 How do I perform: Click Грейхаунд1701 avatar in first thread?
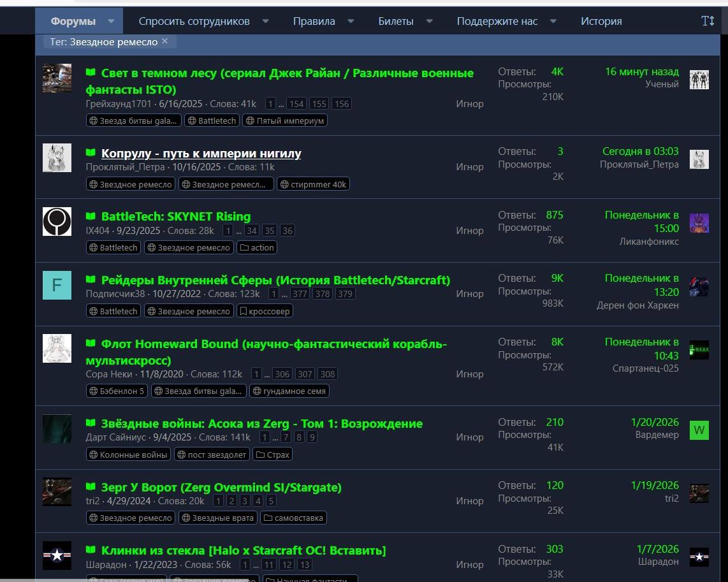click(57, 78)
